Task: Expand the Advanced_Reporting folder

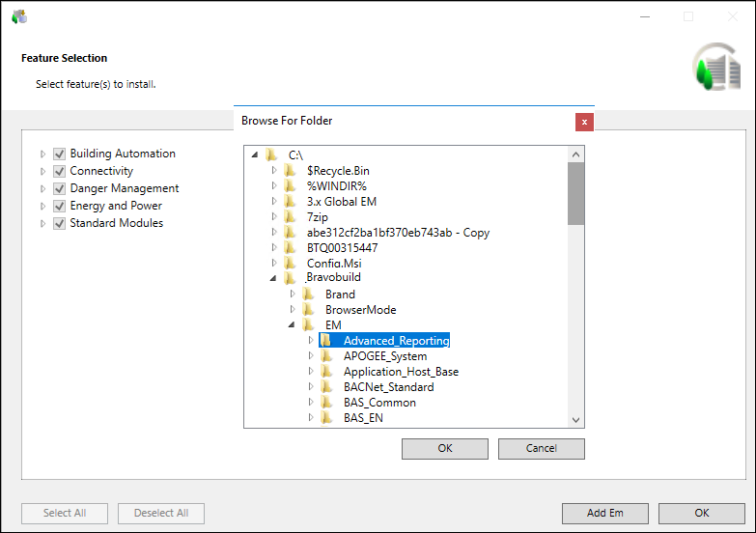Action: tap(311, 341)
